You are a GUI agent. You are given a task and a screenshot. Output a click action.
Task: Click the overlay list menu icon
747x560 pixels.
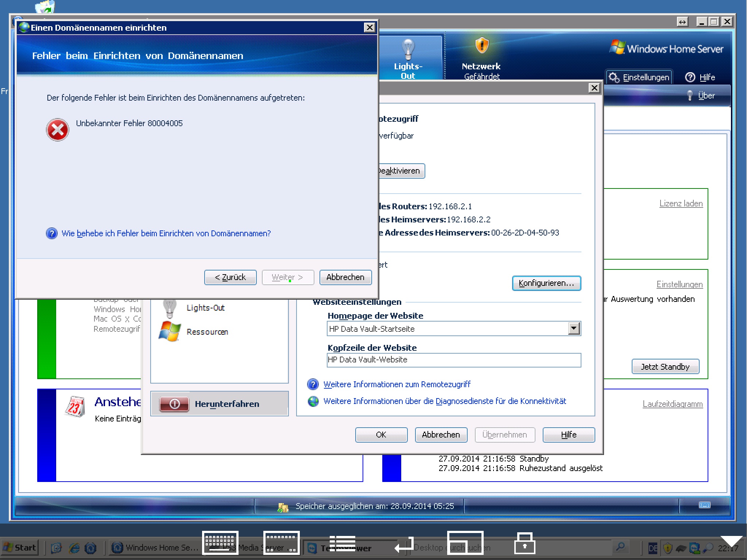tap(342, 543)
